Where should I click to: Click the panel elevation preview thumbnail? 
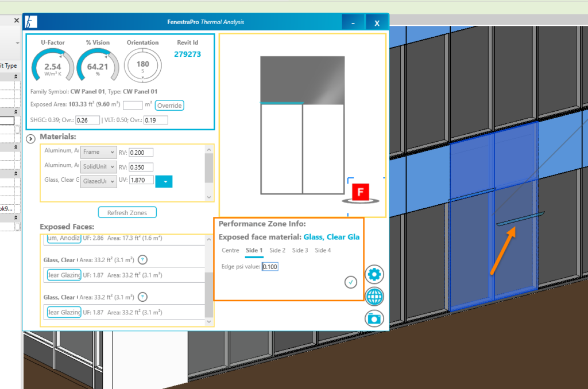pos(302,125)
